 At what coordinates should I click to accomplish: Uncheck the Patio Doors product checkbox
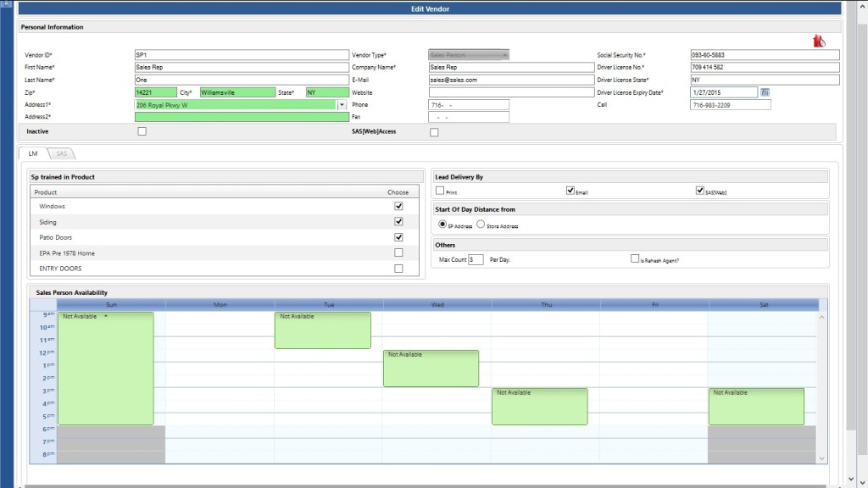[x=398, y=237]
